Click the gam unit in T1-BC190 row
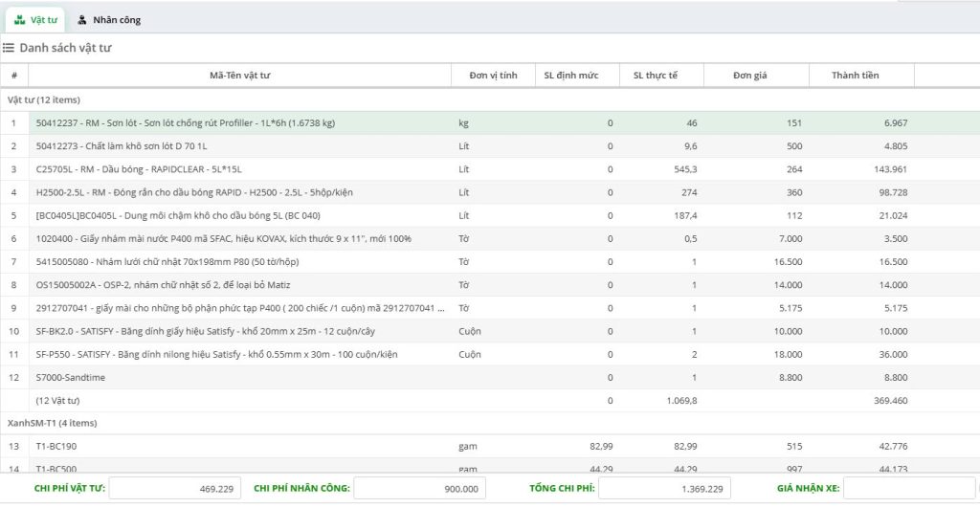980x530 pixels. click(467, 446)
